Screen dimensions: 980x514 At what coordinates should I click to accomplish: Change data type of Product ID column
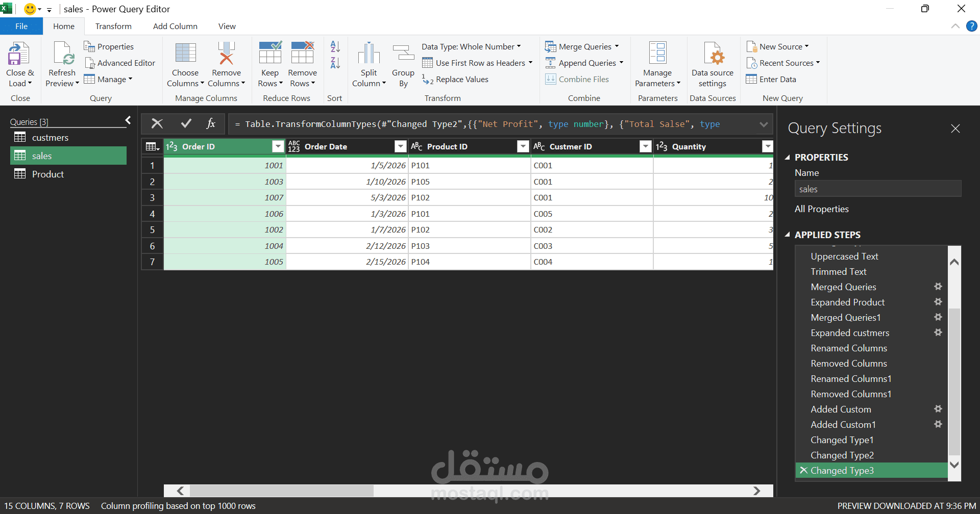416,147
